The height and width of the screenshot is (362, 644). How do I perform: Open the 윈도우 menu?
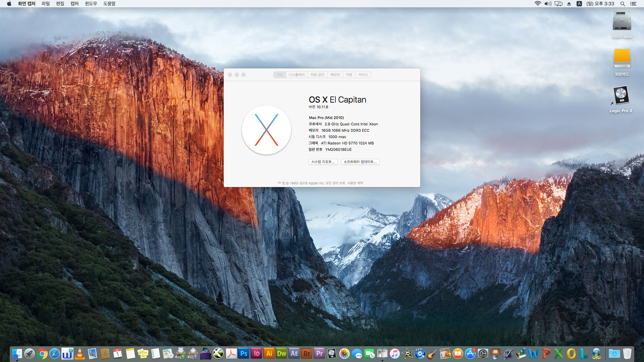[x=91, y=4]
